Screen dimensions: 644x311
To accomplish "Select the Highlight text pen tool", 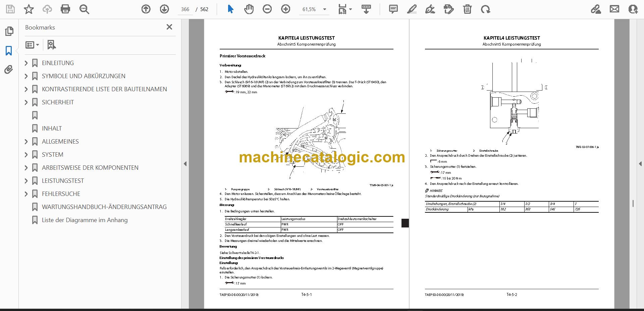I will click(412, 9).
